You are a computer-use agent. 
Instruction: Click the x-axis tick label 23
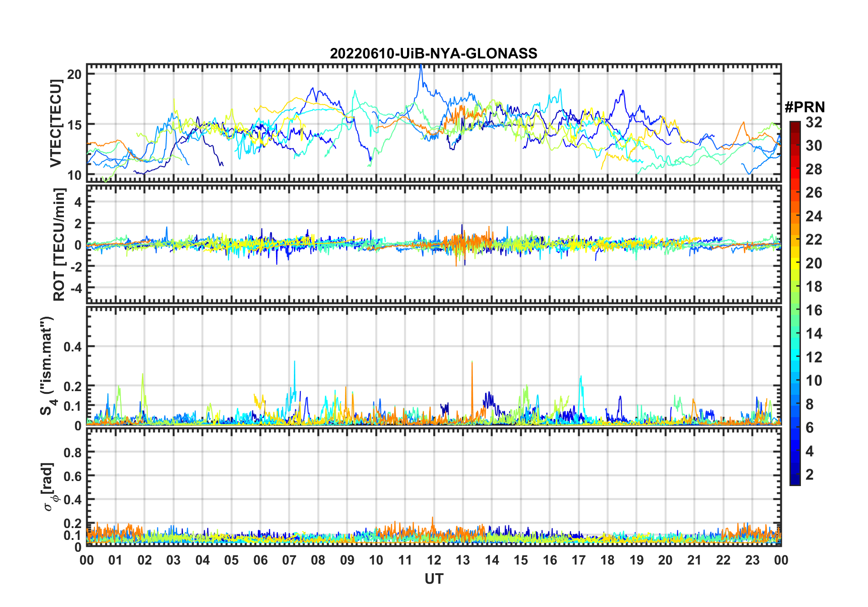752,560
